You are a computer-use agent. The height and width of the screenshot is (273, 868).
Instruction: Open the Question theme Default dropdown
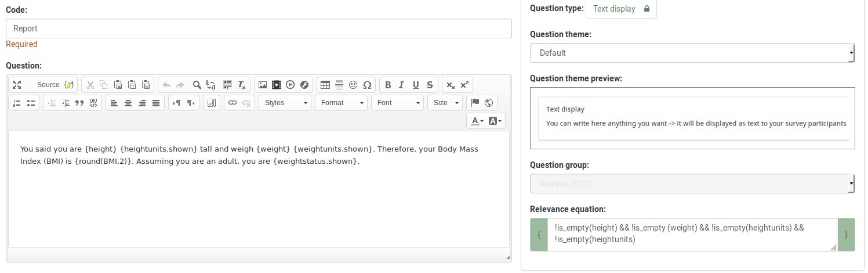[x=692, y=53]
